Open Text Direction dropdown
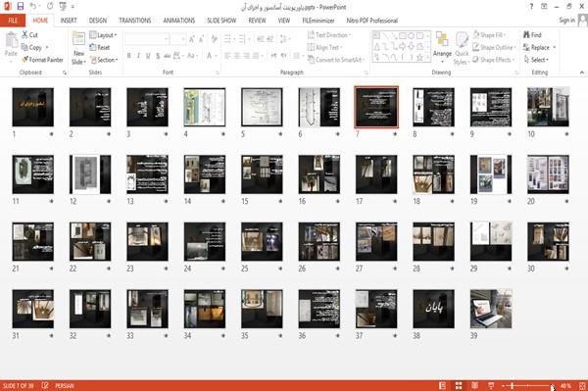The width and height of the screenshot is (588, 391). click(329, 35)
